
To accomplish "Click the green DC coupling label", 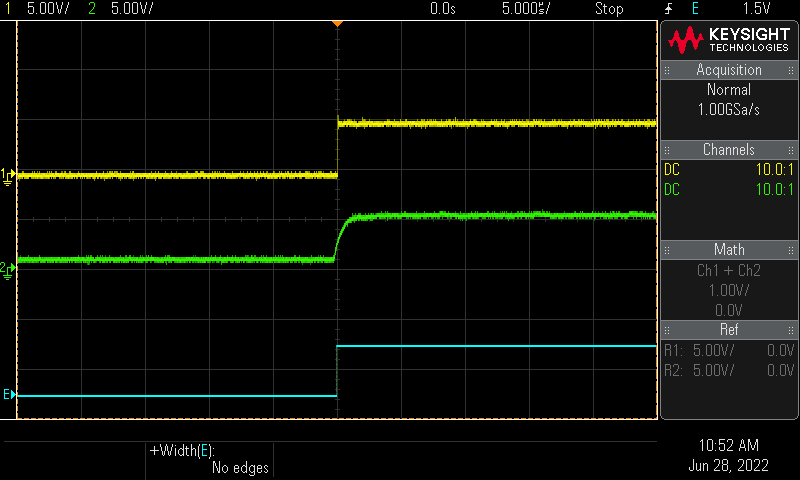I will click(x=672, y=190).
